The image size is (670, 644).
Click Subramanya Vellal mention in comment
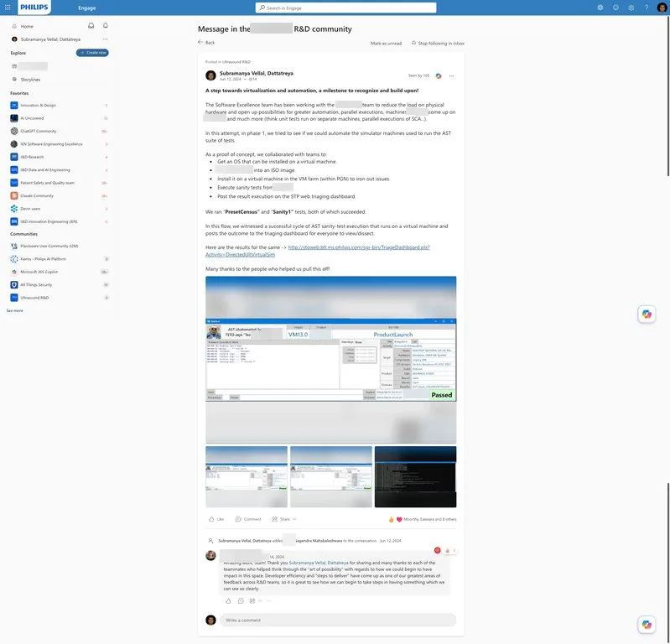[319, 563]
